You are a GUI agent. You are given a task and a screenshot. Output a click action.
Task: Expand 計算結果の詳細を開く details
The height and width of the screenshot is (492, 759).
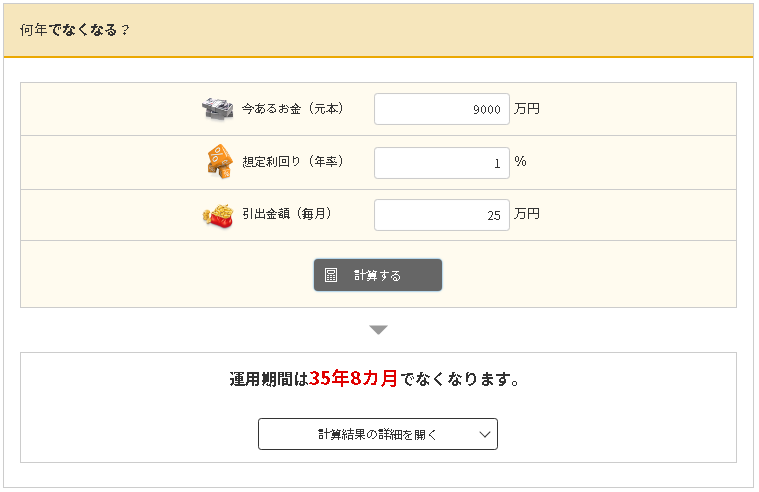click(377, 434)
